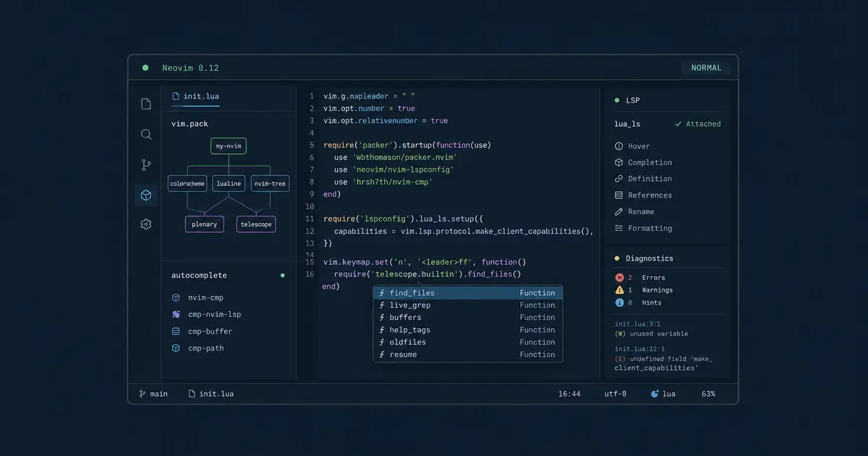Click the References list icon
The height and width of the screenshot is (456, 868).
click(618, 195)
